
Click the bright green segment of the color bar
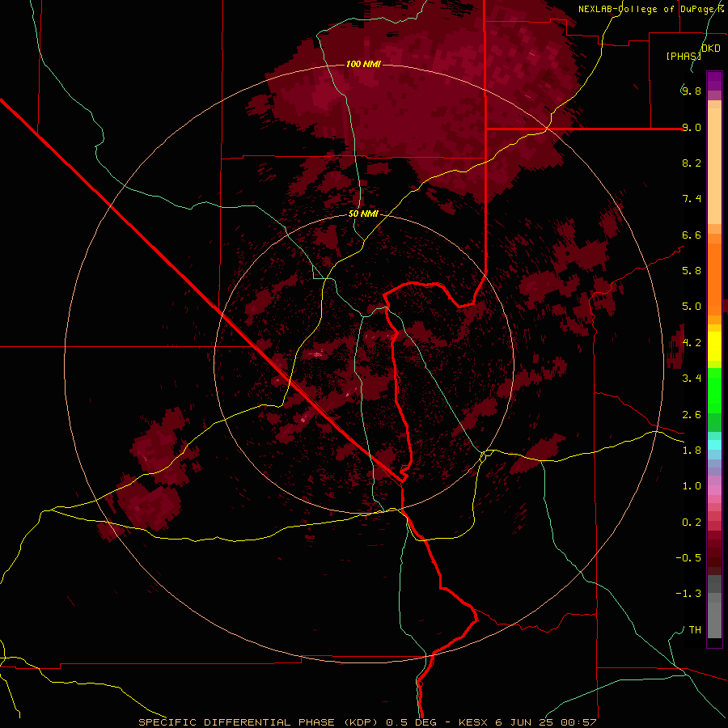pyautogui.click(x=714, y=391)
